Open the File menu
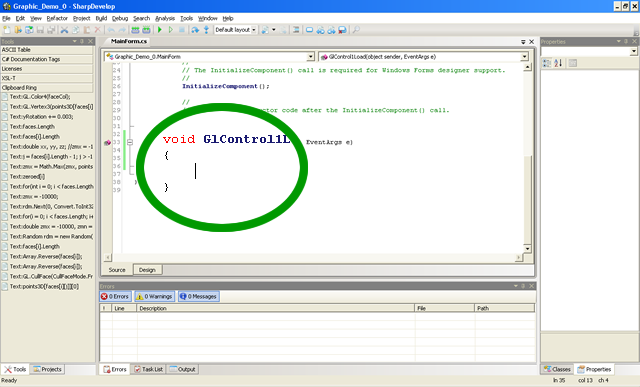Screen dimensions: 640x387 tap(6, 18)
